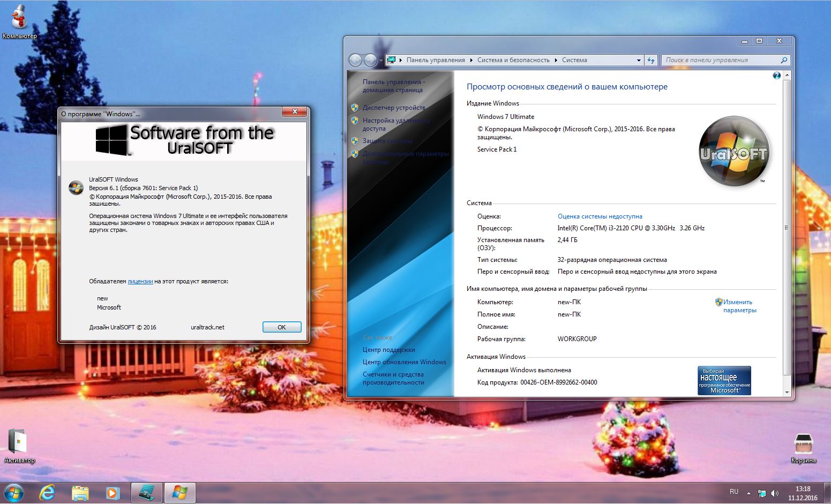Click the scroll up arrow in System window
This screenshot has width=831, height=504.
[x=787, y=76]
